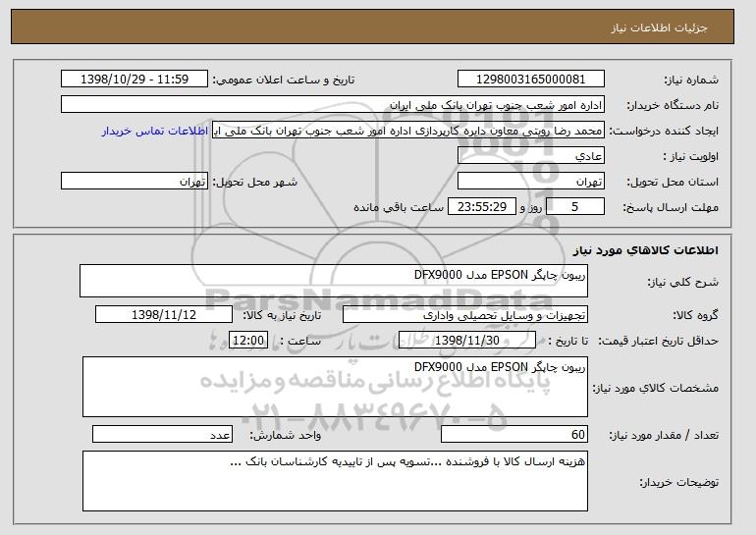Click the buyer organization name field
Screen dimensions: 756x535
[333, 105]
